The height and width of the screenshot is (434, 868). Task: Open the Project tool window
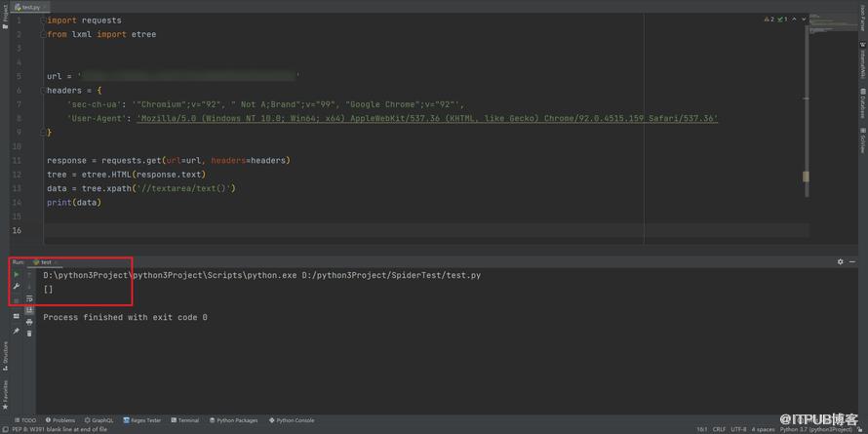pos(5,16)
